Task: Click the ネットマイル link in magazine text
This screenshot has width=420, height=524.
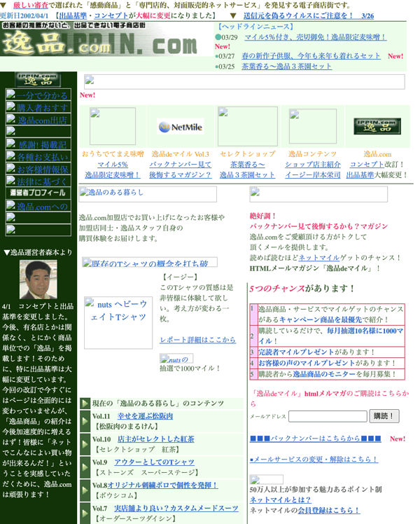Action: pos(319,258)
